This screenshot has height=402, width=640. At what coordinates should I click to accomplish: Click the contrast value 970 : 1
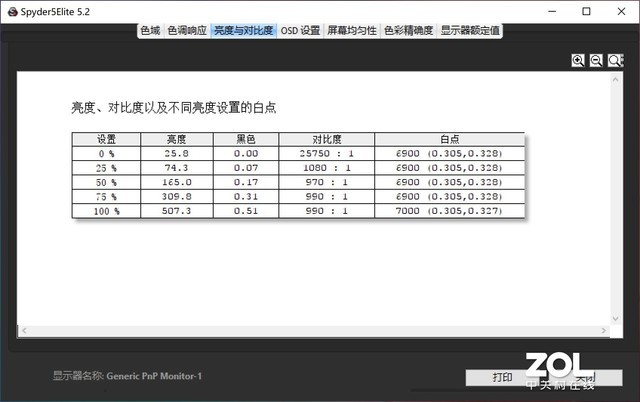[327, 182]
